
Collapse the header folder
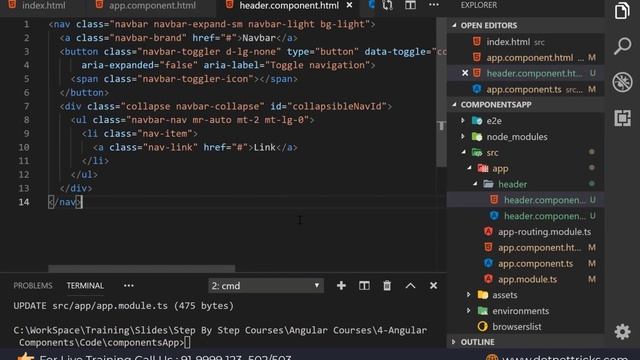coord(512,184)
